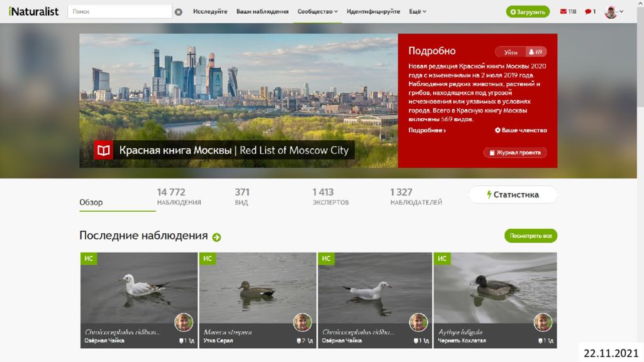This screenshot has height=362, width=644.
Task: Click the Подробно heading in red panel
Action: pyautogui.click(x=431, y=51)
